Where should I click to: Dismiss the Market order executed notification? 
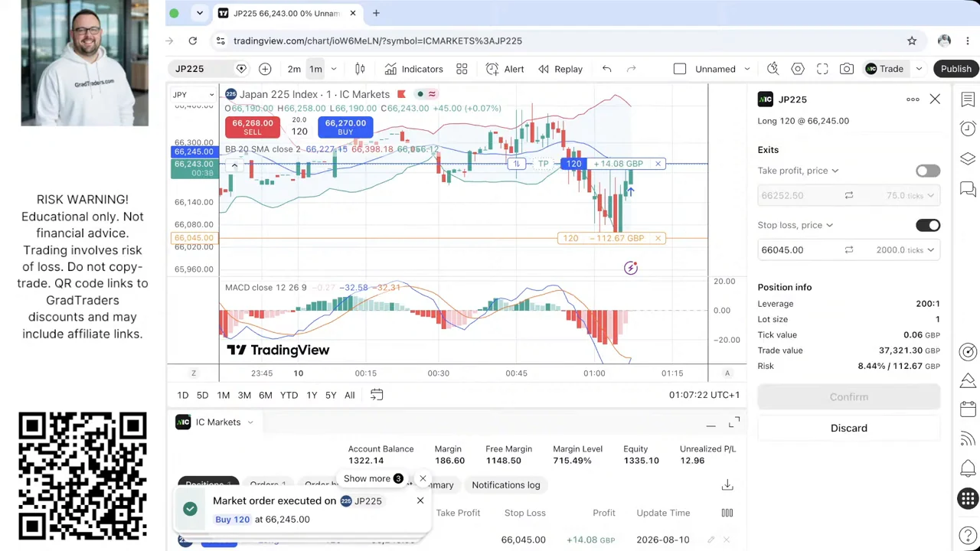pos(420,500)
